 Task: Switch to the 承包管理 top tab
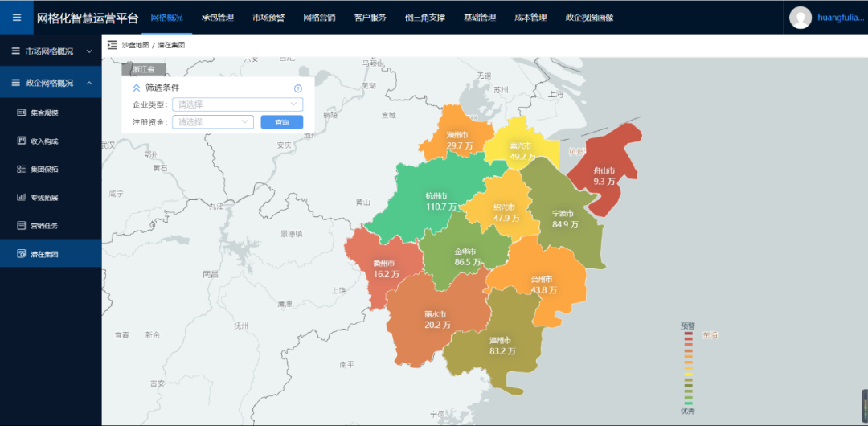(217, 18)
